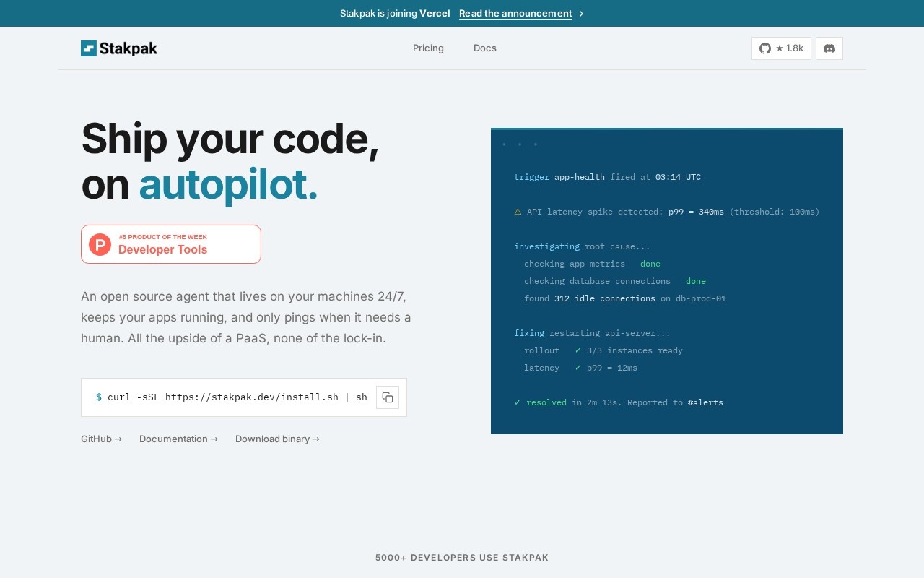Click the curl install command text
This screenshot has height=578, width=924.
(237, 397)
